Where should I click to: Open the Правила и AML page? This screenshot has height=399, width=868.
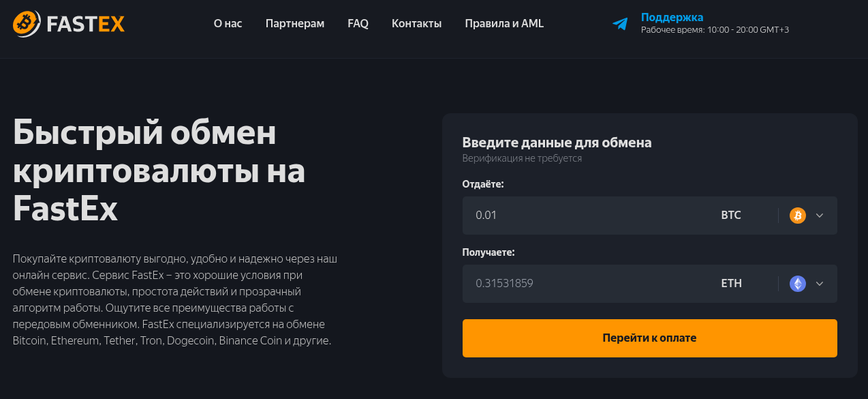click(x=504, y=24)
